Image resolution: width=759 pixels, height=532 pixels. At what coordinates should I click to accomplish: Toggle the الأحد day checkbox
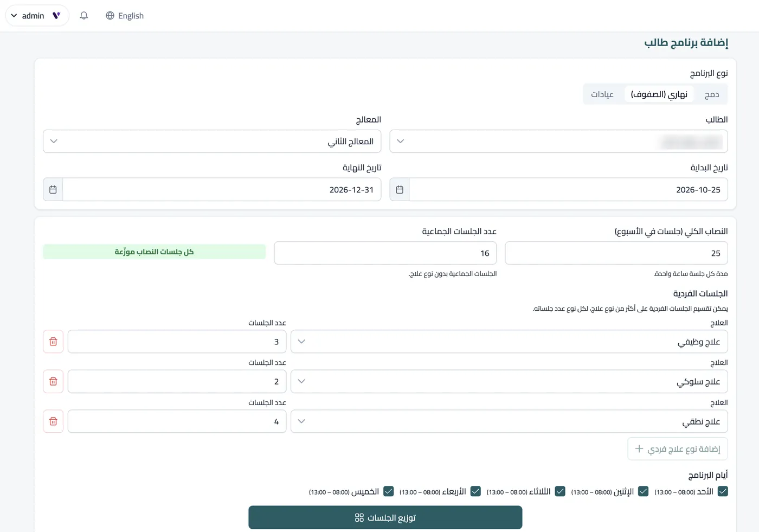[x=723, y=491]
